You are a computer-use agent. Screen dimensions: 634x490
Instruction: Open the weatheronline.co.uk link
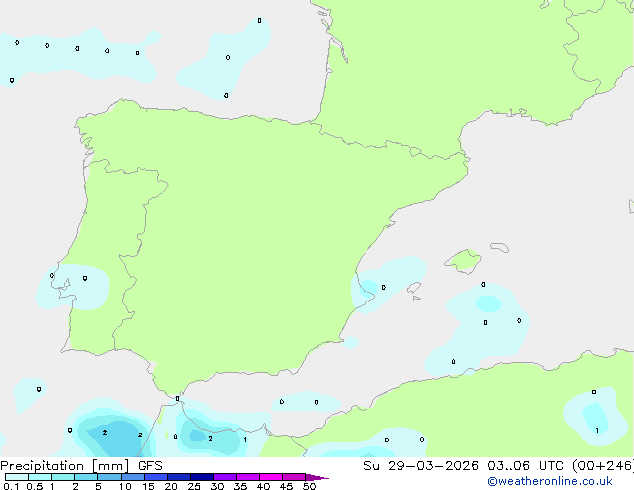pyautogui.click(x=550, y=482)
